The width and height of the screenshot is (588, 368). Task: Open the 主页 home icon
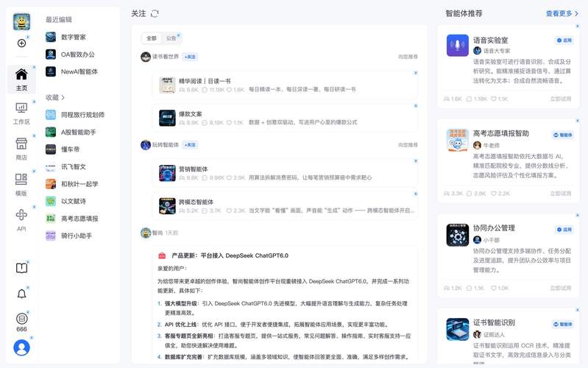click(x=21, y=74)
